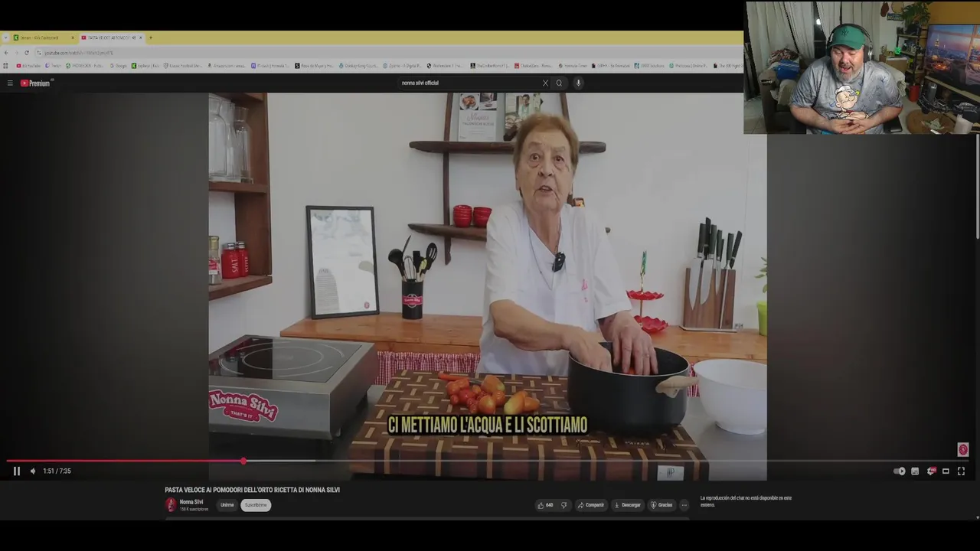Viewport: 980px width, 551px height.
Task: Open the Nonna Silvi channel avatar
Action: (171, 505)
